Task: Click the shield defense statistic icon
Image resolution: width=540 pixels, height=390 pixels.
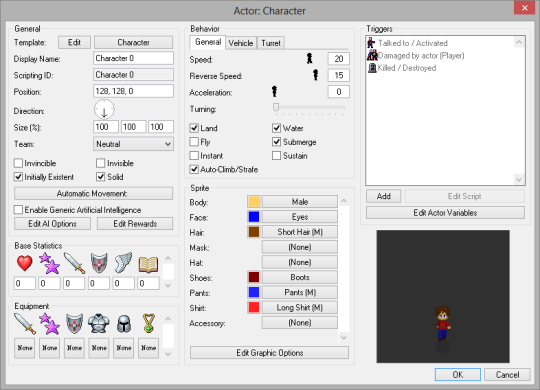Action: 99,263
